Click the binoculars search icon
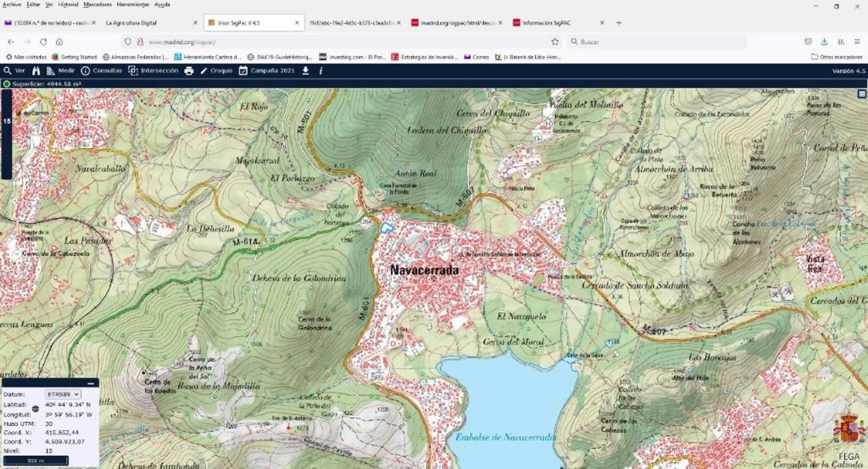The image size is (868, 469). point(36,71)
